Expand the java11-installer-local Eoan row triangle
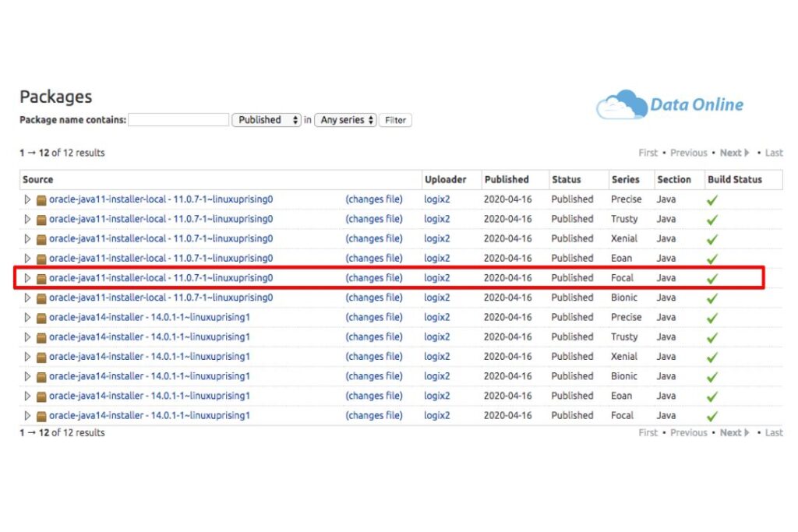Image resolution: width=798 pixels, height=532 pixels. (x=27, y=259)
